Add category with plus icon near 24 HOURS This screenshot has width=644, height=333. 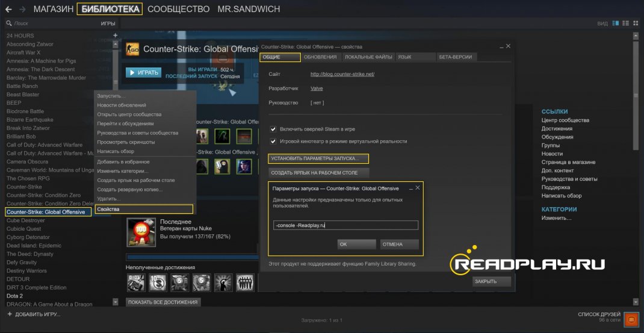116,36
